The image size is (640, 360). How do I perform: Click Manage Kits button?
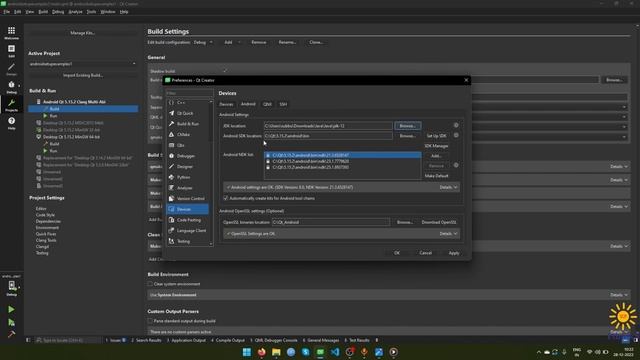coord(83,33)
